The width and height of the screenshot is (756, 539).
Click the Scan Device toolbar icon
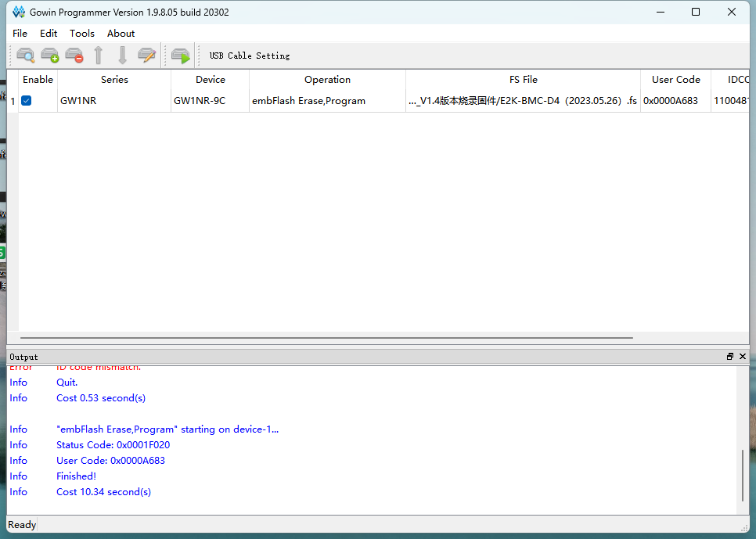26,56
